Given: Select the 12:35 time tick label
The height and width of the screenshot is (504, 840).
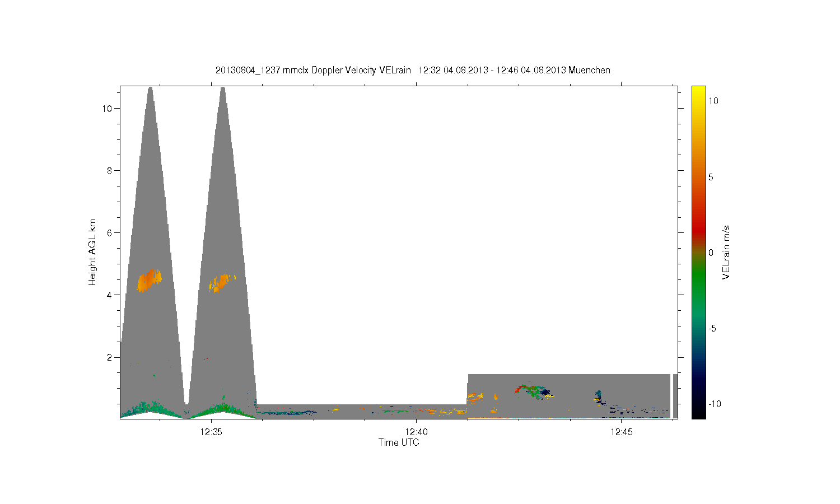Looking at the screenshot, I should (211, 432).
